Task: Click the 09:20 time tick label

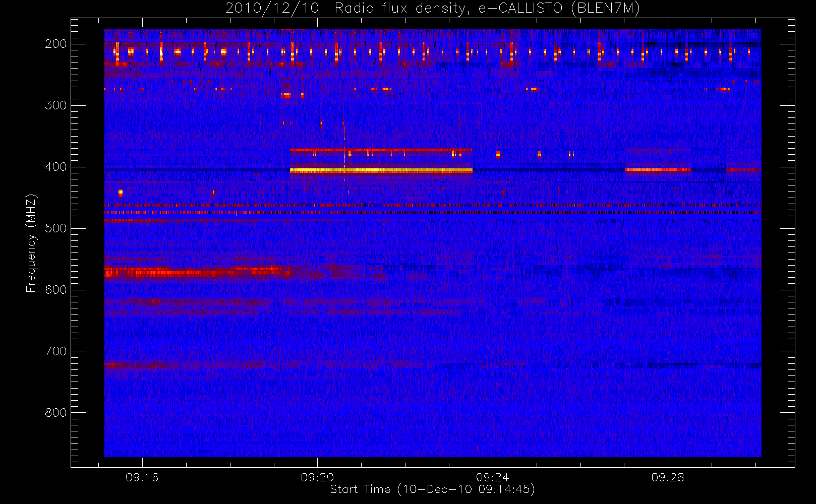Action: point(317,477)
